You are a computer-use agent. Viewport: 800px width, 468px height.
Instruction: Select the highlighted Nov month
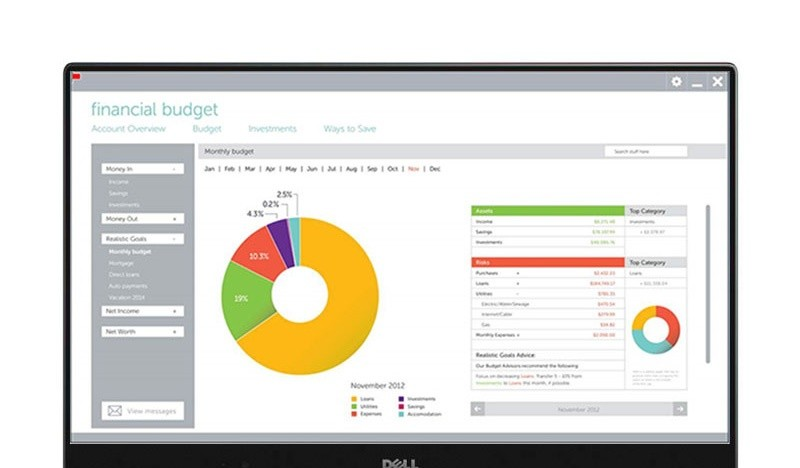pos(413,169)
